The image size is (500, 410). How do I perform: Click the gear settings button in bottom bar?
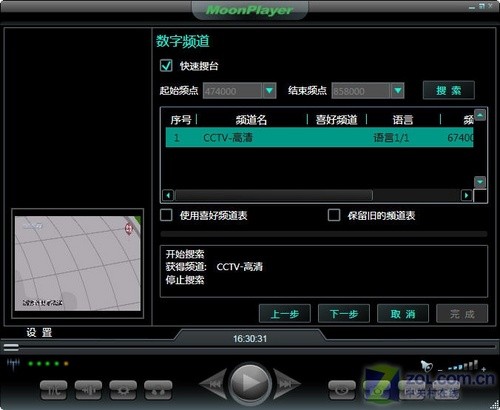tap(123, 390)
